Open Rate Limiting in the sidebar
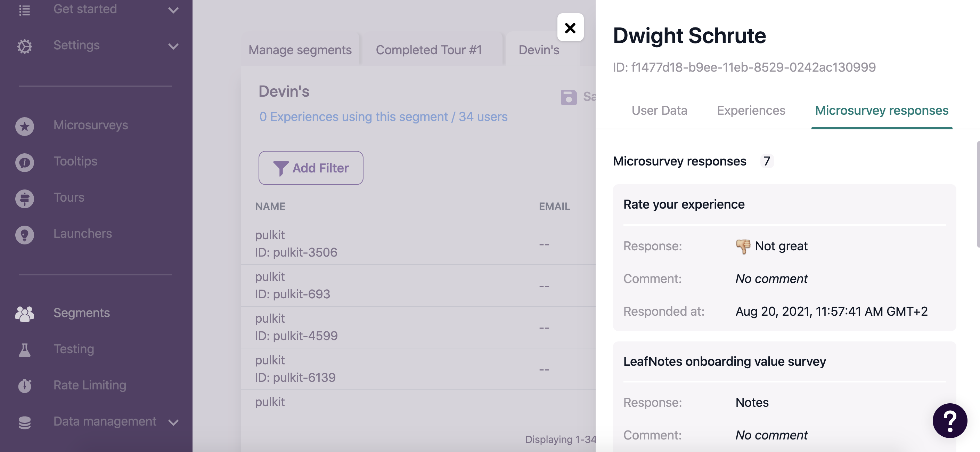 [90, 385]
